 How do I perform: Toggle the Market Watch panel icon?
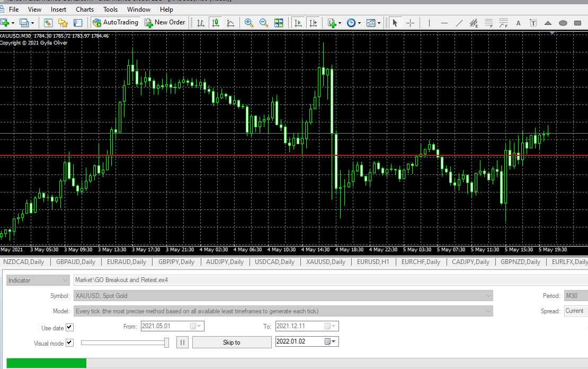[x=48, y=23]
